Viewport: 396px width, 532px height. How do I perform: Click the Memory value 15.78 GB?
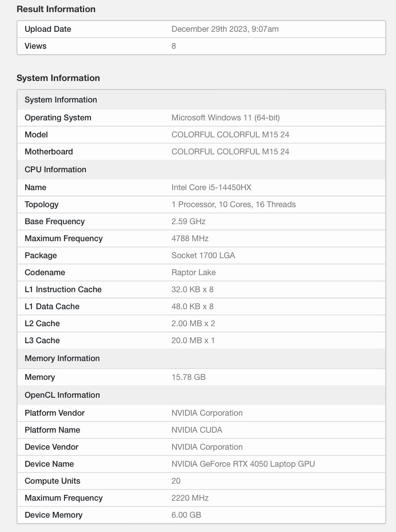point(188,377)
